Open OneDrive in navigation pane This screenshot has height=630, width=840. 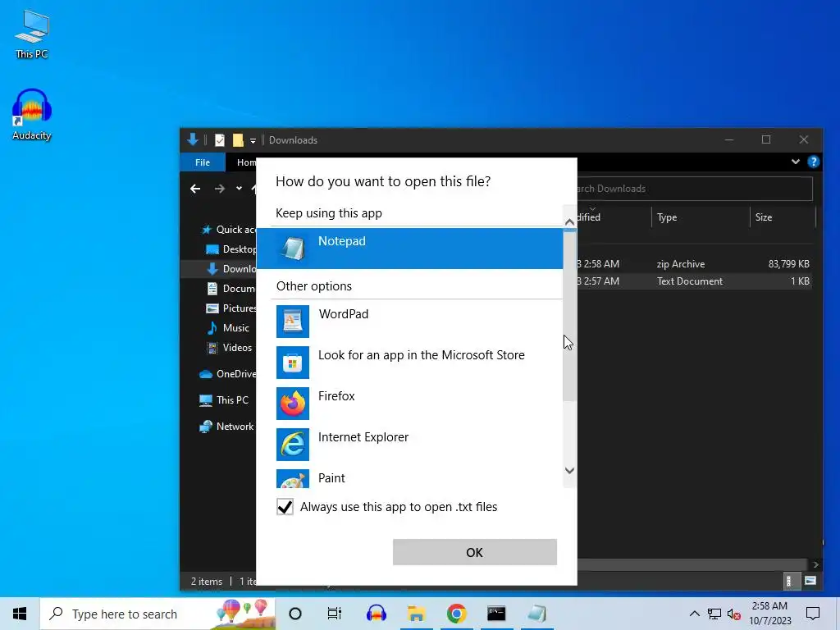tap(228, 374)
